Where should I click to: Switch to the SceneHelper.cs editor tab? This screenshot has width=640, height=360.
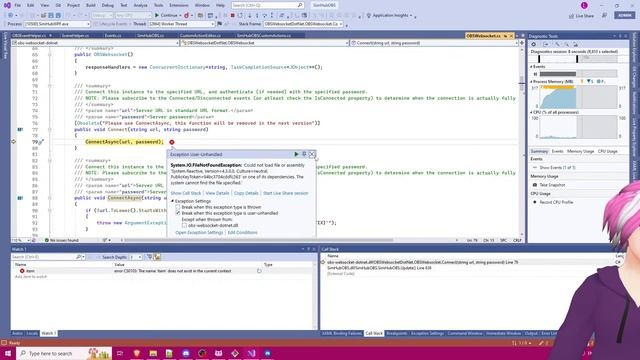76,36
